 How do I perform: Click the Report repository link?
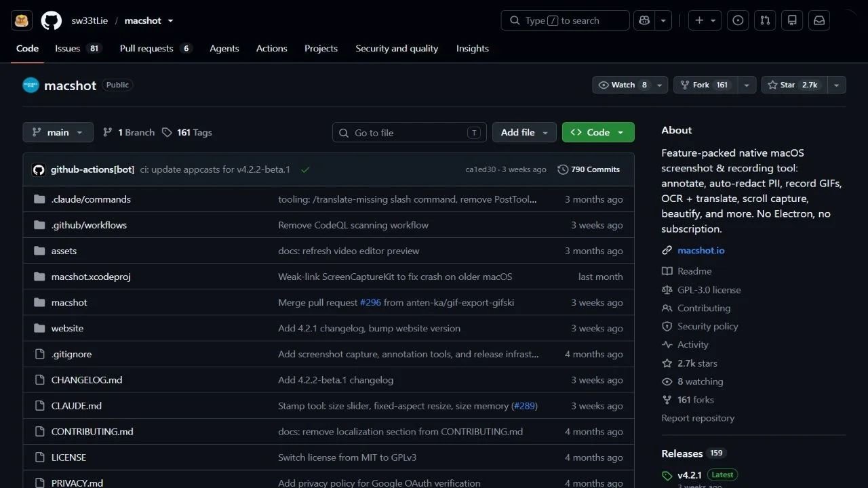[698, 418]
